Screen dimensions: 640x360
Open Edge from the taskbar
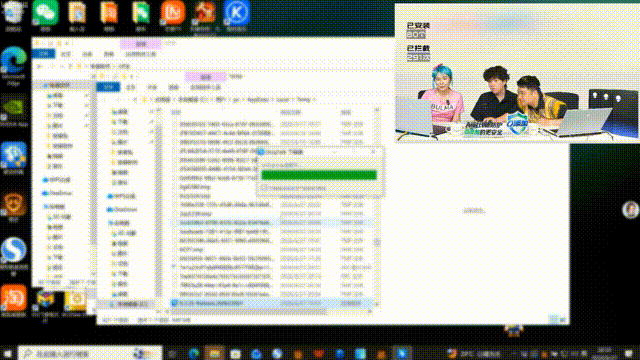click(194, 353)
